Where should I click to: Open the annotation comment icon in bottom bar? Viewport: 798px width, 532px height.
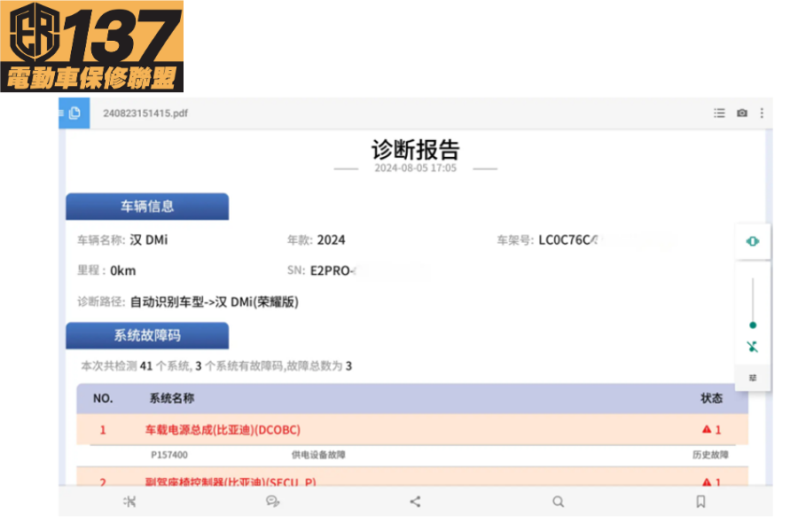pos(272,502)
